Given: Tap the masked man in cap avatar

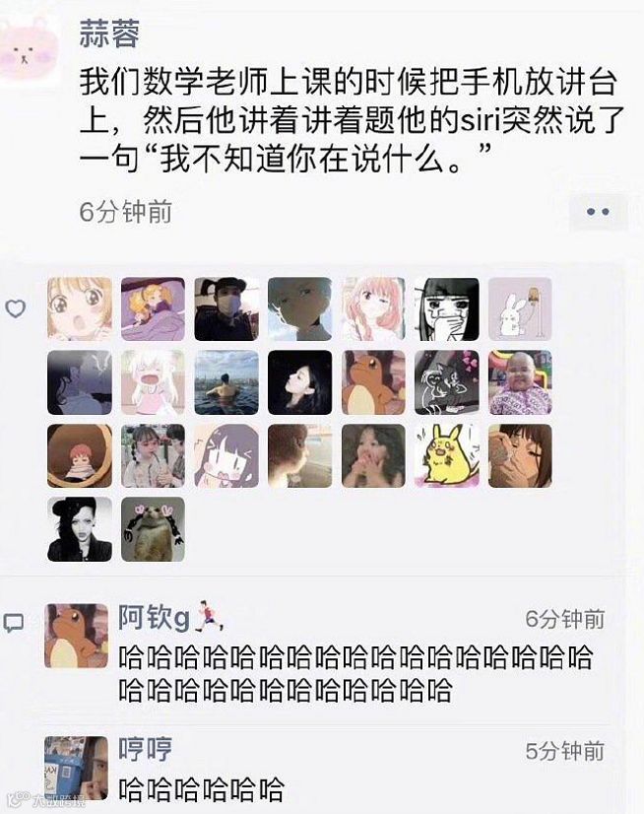Looking at the screenshot, I should tap(226, 308).
